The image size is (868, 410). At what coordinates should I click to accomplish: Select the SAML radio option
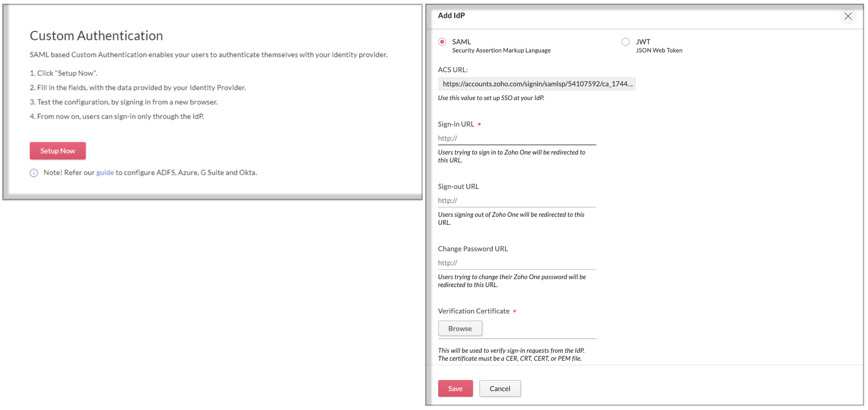[x=442, y=42]
